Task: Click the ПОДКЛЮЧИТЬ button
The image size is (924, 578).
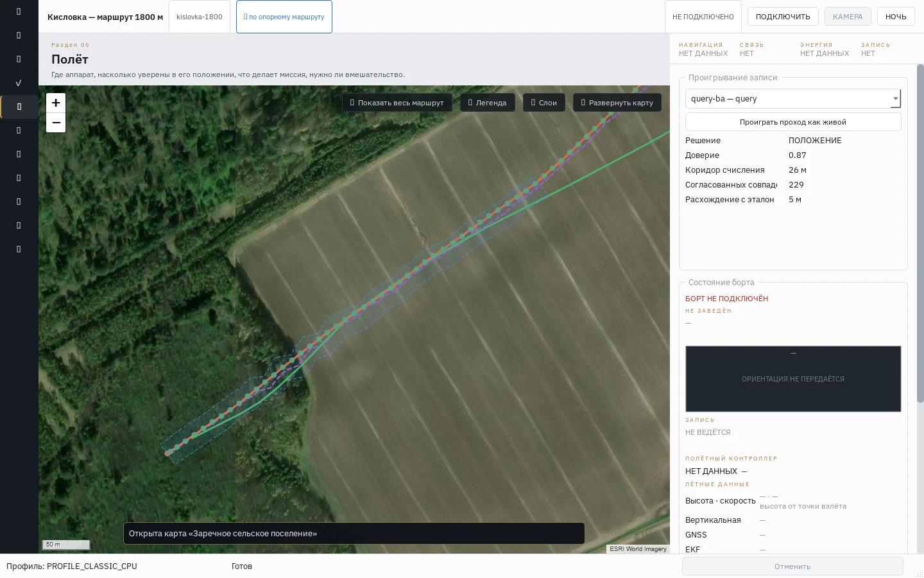Action: pos(783,17)
